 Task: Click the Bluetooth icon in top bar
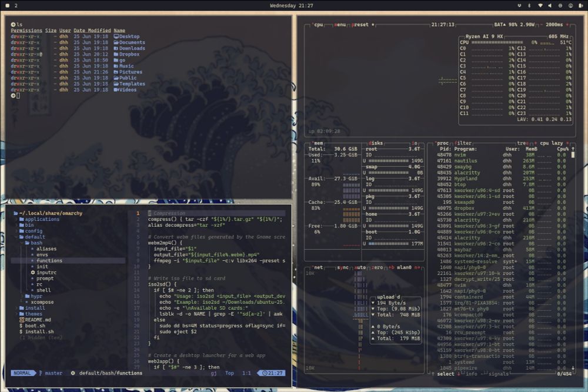(529, 6)
